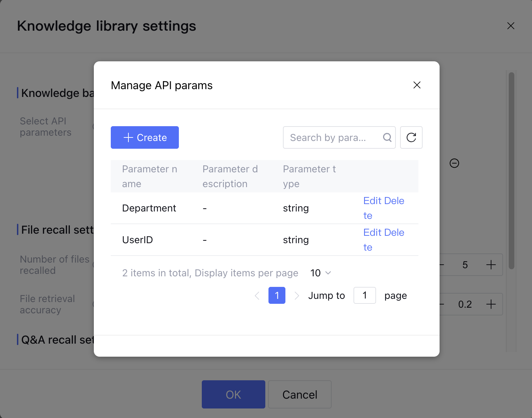Click the Jump to page input
This screenshot has width=532, height=418.
(364, 295)
